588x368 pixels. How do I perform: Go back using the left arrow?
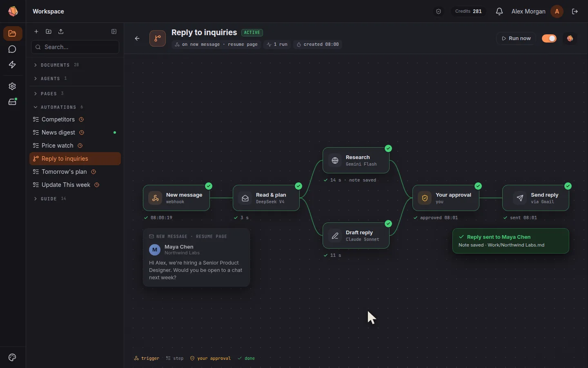[137, 38]
